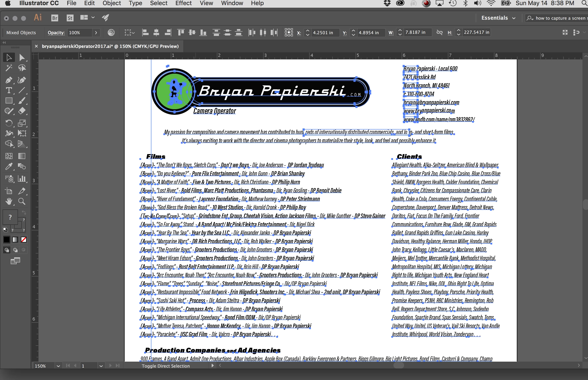Click the black Color fill swatch
Viewport: 588px width, 380px height.
[x=7, y=240]
